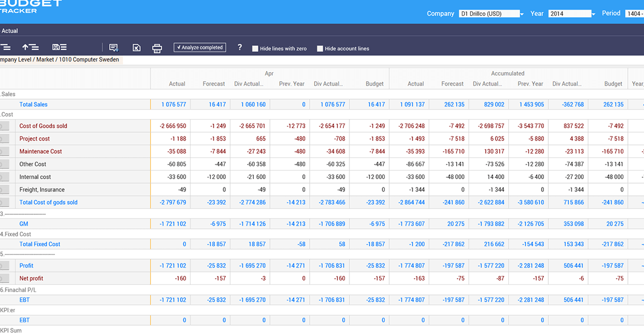Open the Year dropdown showing 2014

pyautogui.click(x=572, y=13)
